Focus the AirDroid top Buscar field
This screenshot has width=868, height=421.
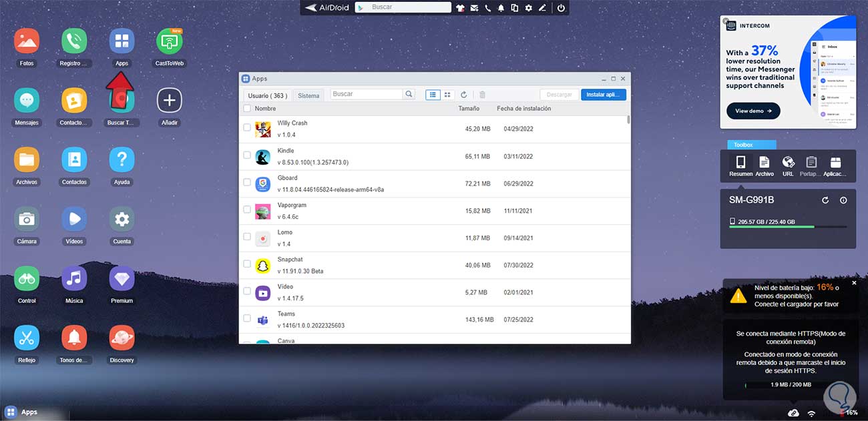point(409,7)
